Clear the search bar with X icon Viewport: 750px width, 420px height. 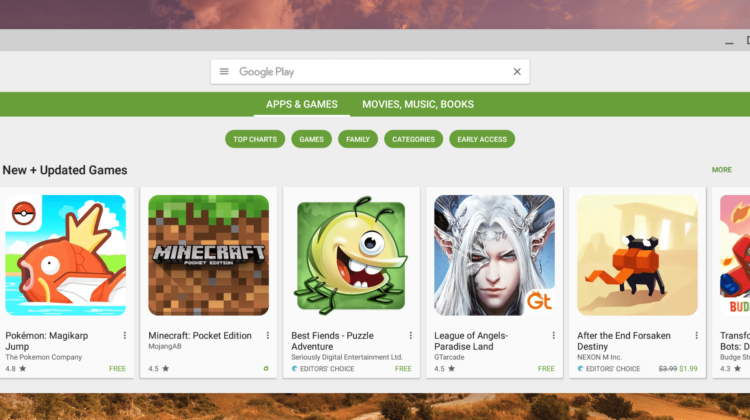[517, 72]
